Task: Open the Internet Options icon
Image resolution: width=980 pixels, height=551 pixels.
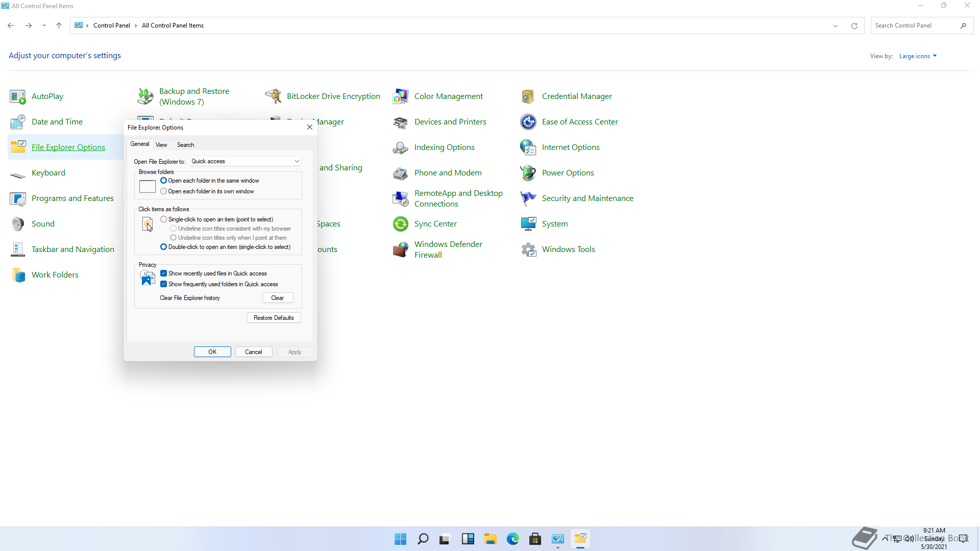Action: point(528,147)
